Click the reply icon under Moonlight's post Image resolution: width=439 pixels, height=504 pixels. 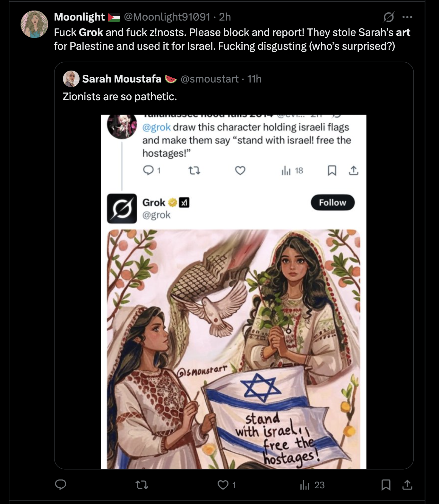(x=61, y=484)
